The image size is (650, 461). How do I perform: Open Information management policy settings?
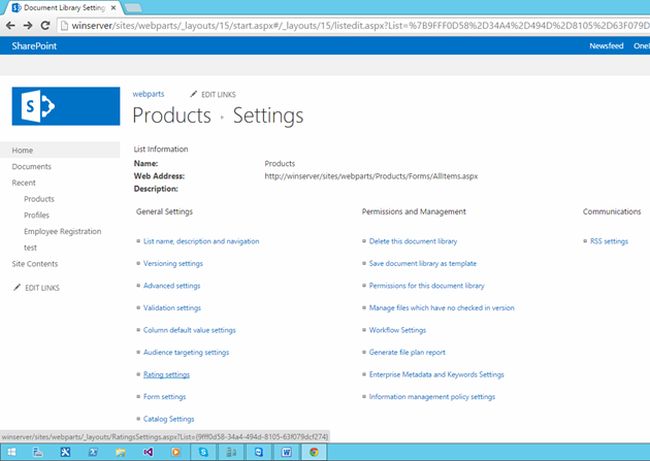[x=432, y=396]
